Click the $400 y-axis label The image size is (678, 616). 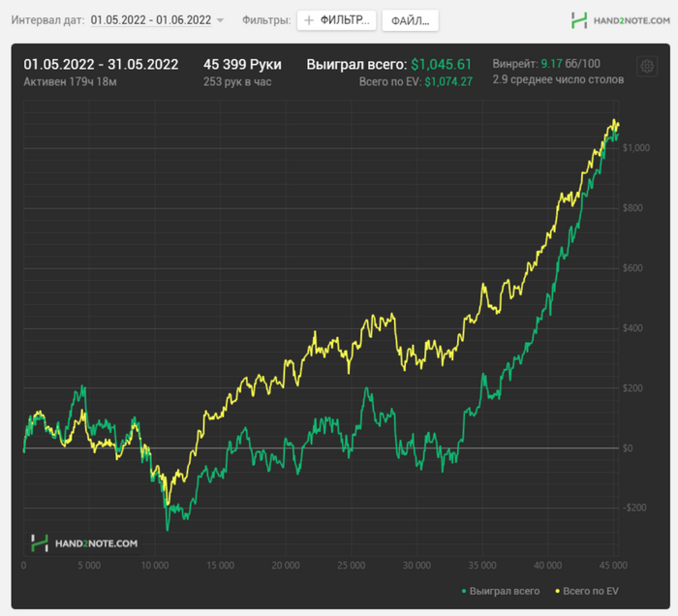[632, 328]
